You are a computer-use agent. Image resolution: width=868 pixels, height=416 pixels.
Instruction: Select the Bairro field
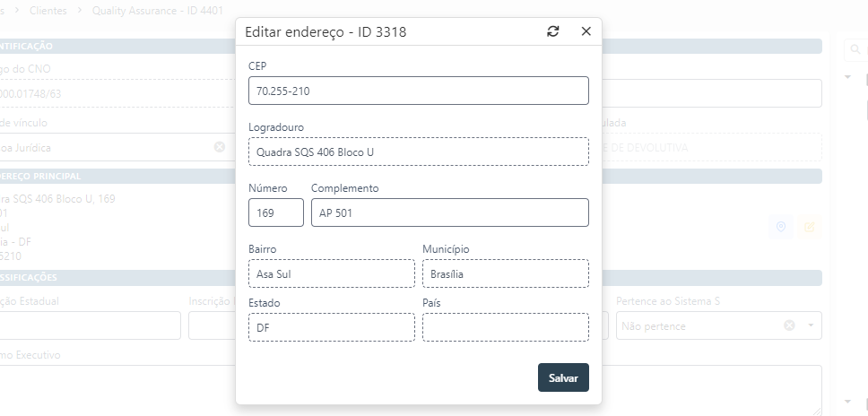click(331, 273)
